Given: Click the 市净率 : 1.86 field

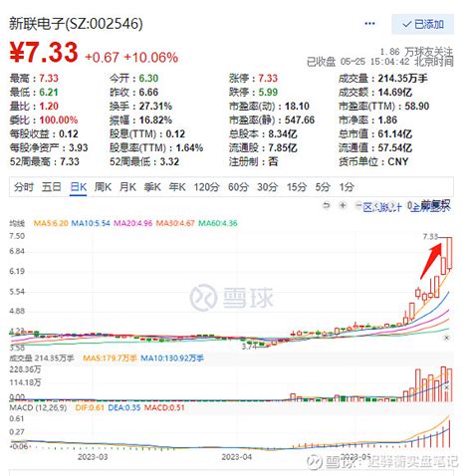Looking at the screenshot, I should point(367,120).
